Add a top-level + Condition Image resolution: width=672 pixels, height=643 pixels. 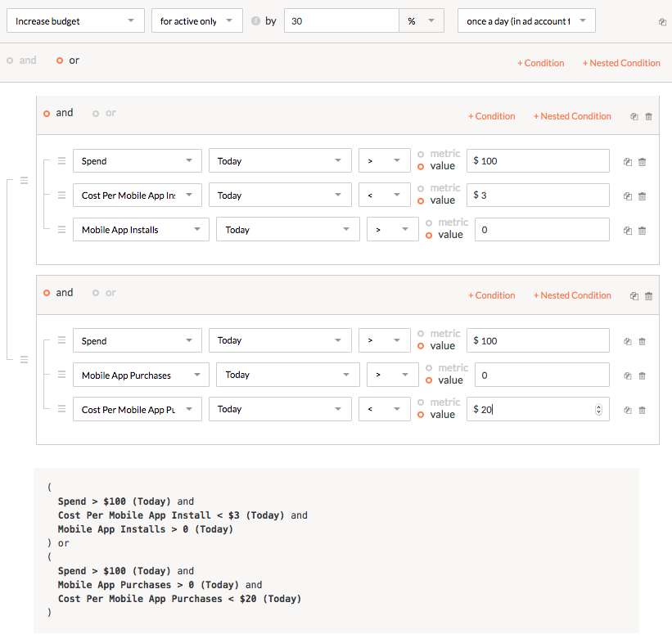(x=540, y=63)
